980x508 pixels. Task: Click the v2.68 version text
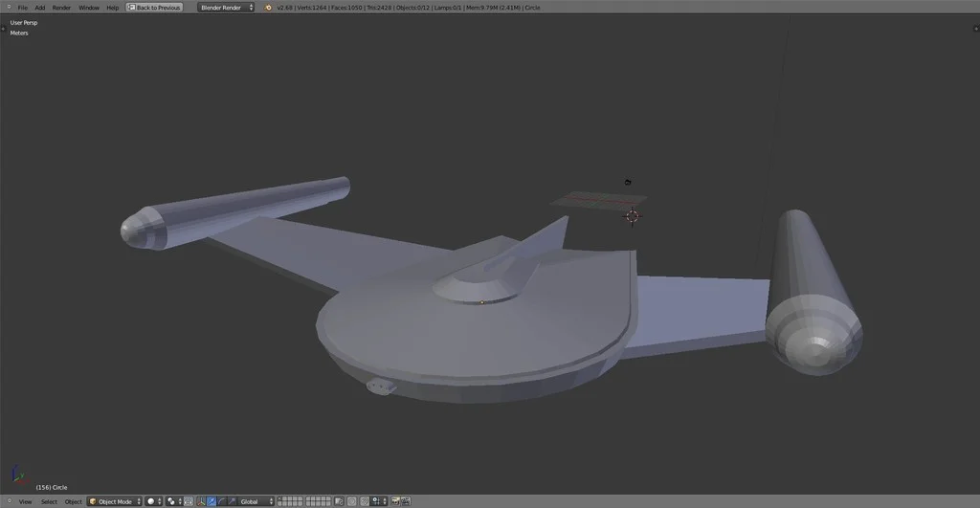pos(284,8)
